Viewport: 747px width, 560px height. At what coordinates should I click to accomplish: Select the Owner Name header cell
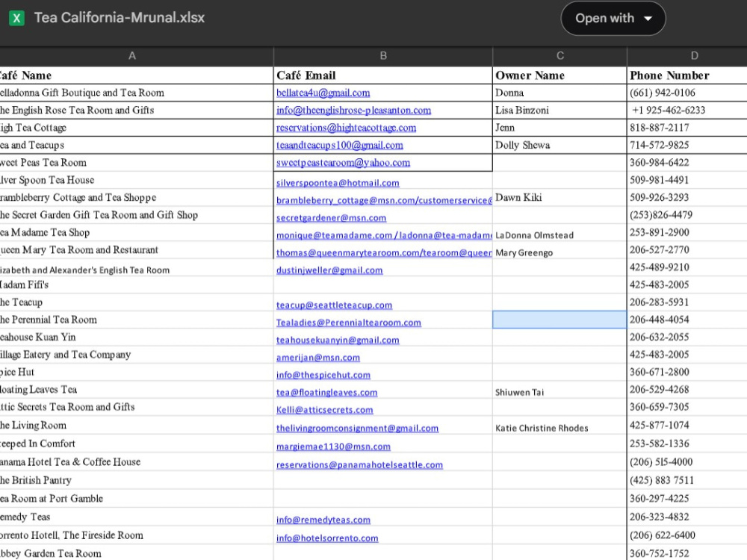coord(560,75)
